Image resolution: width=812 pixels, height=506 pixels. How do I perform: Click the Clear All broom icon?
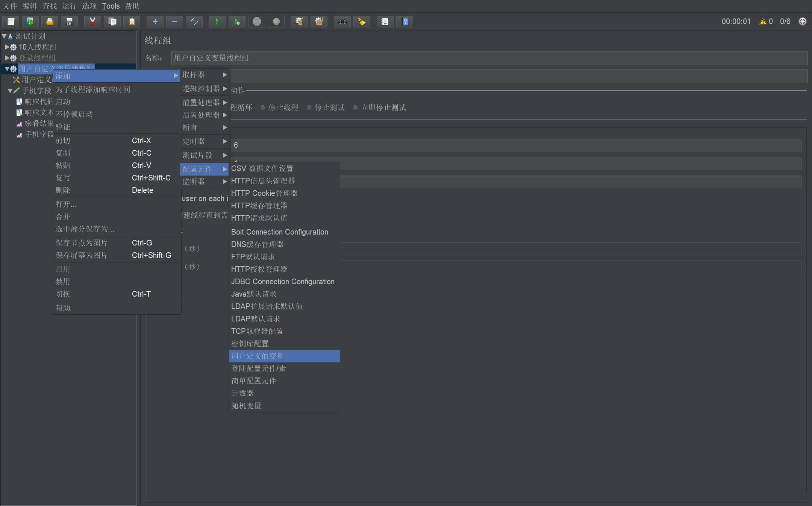[x=319, y=21]
